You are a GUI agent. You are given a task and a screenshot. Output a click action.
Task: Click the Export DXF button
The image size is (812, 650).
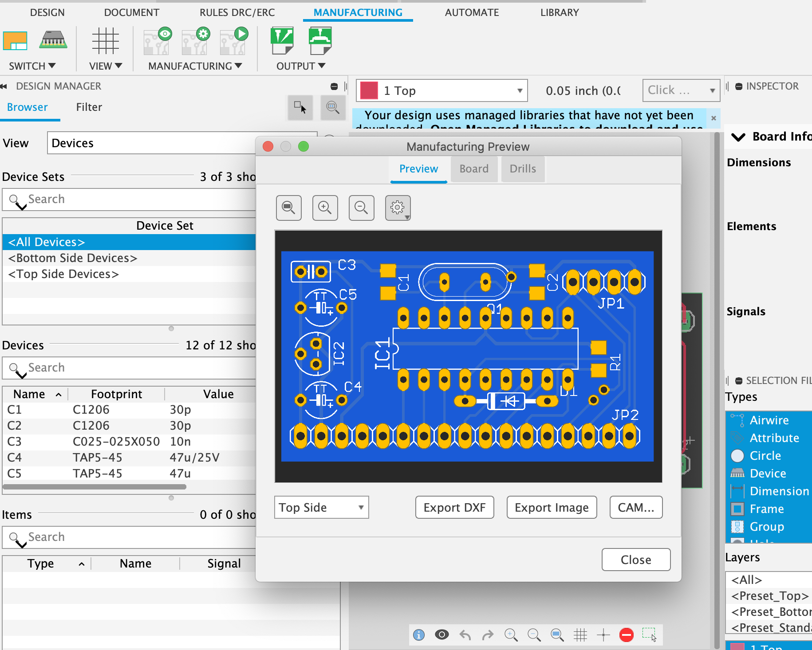point(454,507)
